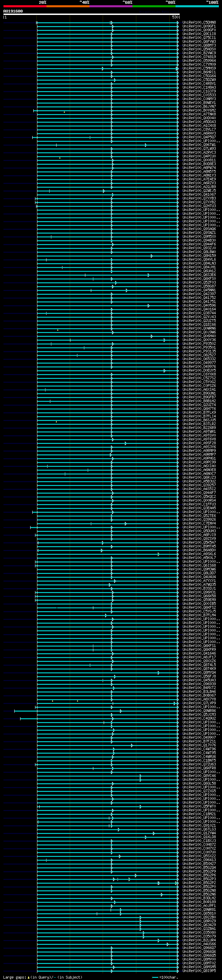Select the UniRef100_Q5KQC2 label
Screen dimensions: 222x980
coord(199,496)
